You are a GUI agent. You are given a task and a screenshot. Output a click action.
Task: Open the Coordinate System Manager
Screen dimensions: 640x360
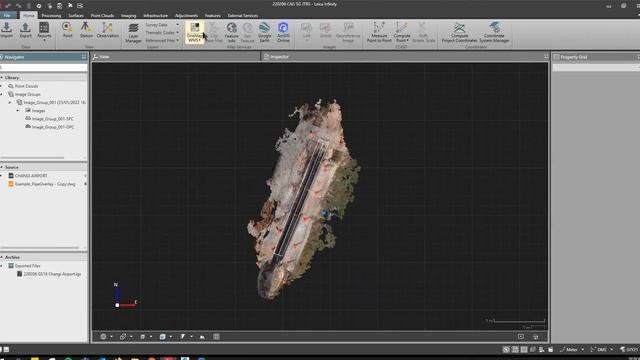tap(494, 33)
